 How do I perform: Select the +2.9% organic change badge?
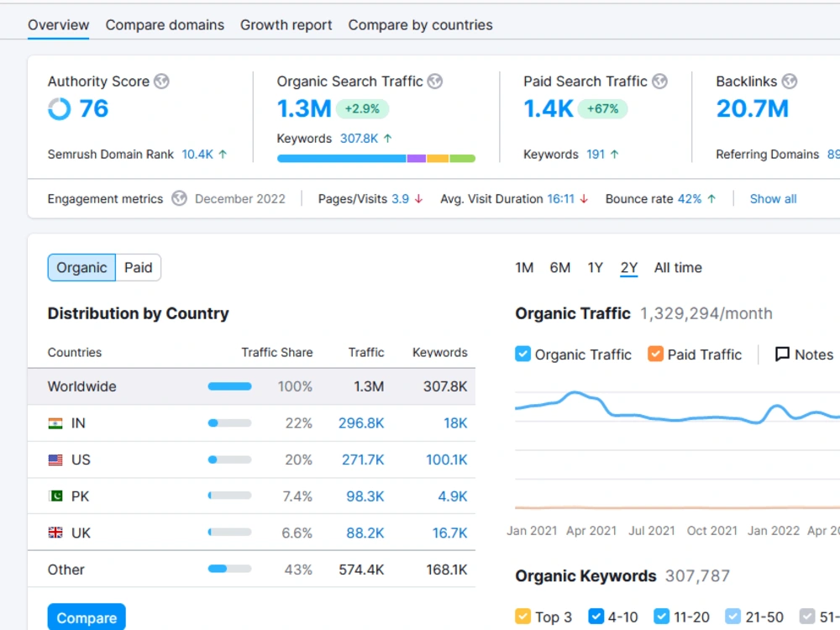[362, 108]
